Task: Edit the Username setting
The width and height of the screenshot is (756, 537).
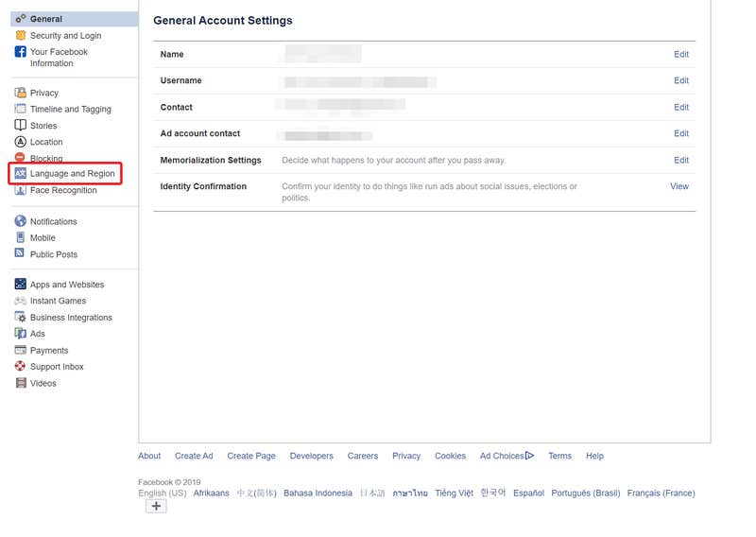Action: [x=680, y=80]
